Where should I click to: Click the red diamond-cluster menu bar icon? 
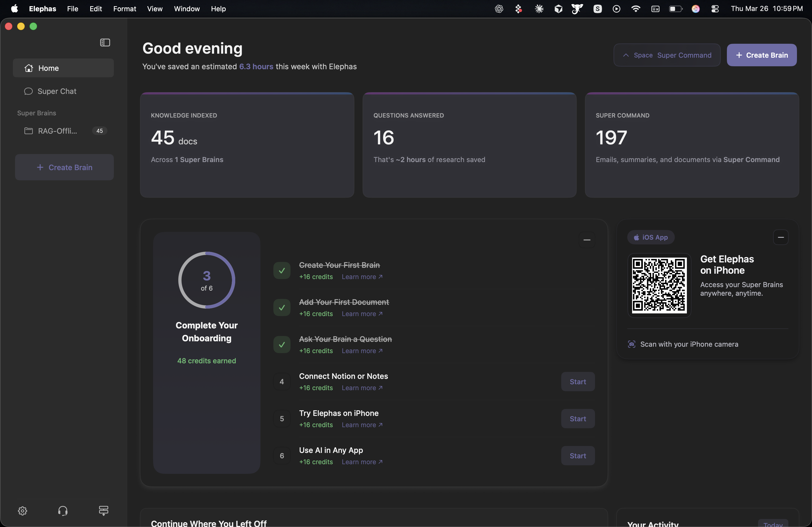[x=518, y=9]
